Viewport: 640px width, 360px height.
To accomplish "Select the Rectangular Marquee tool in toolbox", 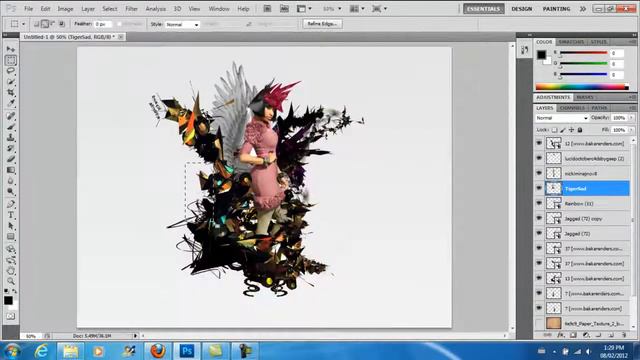I will coord(11,60).
